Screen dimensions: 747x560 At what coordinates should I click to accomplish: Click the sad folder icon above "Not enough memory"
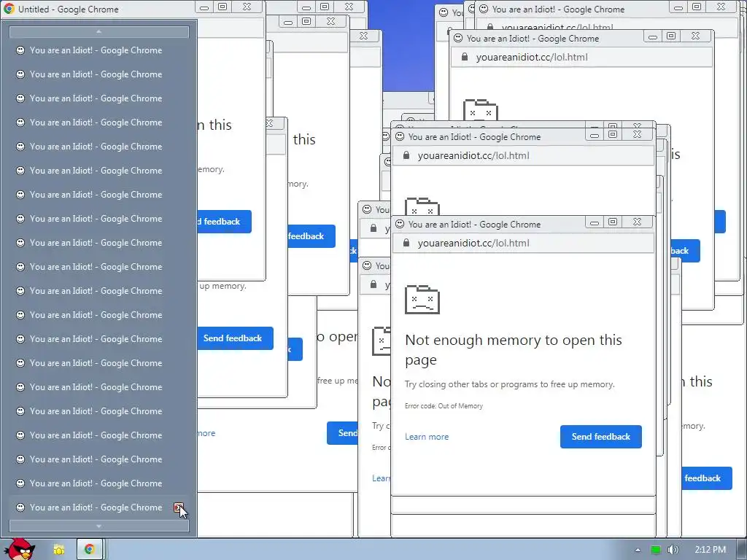pyautogui.click(x=422, y=300)
